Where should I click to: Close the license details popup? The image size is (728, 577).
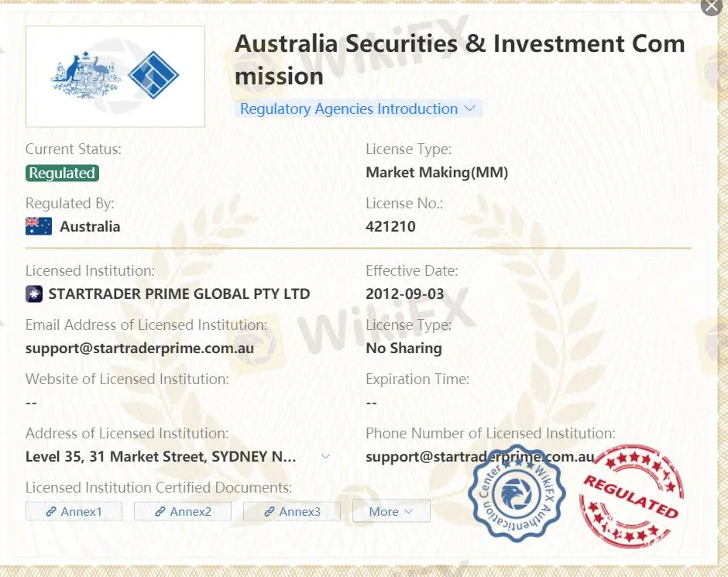point(712,6)
